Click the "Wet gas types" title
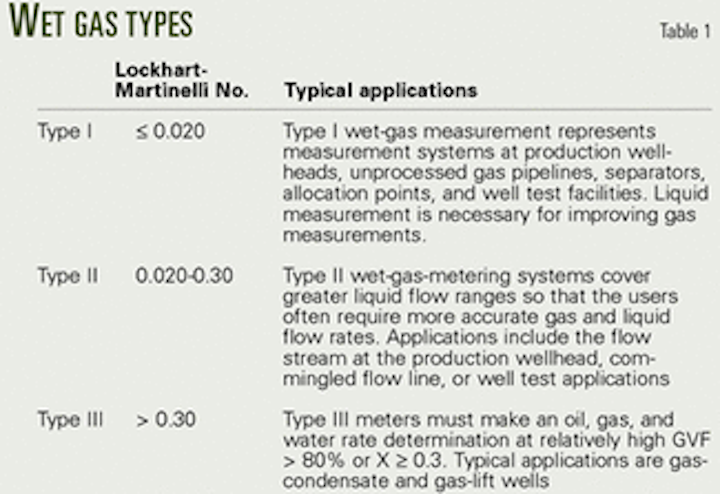 101,22
